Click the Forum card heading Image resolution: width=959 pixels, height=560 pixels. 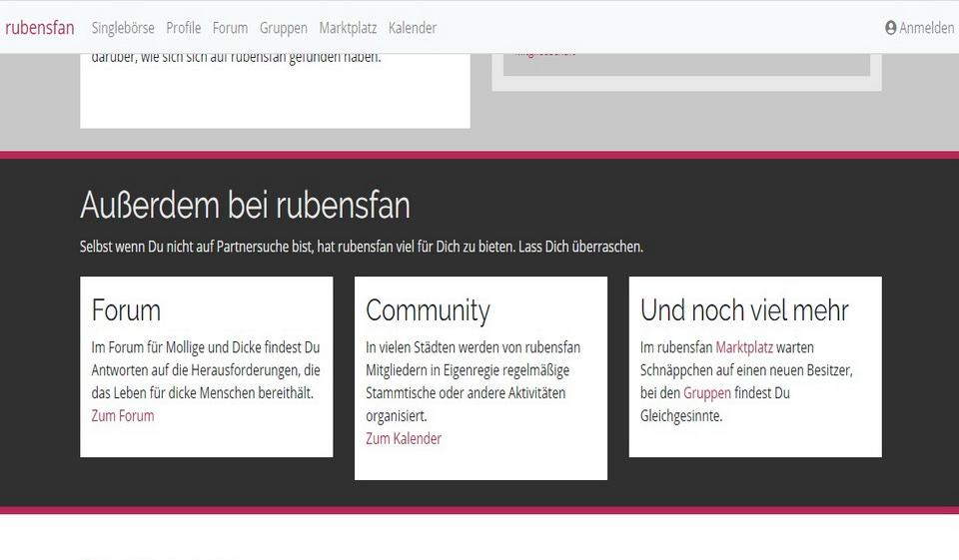click(x=126, y=310)
